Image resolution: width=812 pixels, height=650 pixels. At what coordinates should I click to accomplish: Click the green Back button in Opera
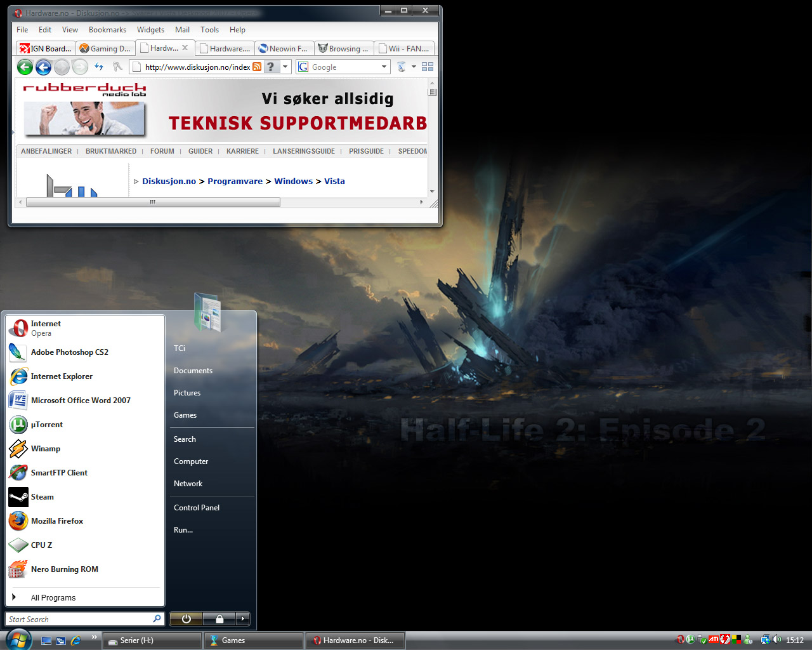click(25, 67)
